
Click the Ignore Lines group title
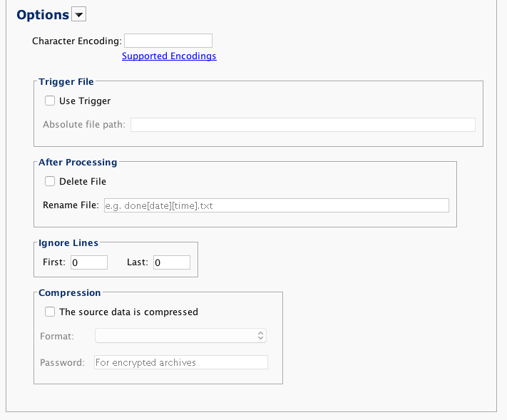click(68, 243)
